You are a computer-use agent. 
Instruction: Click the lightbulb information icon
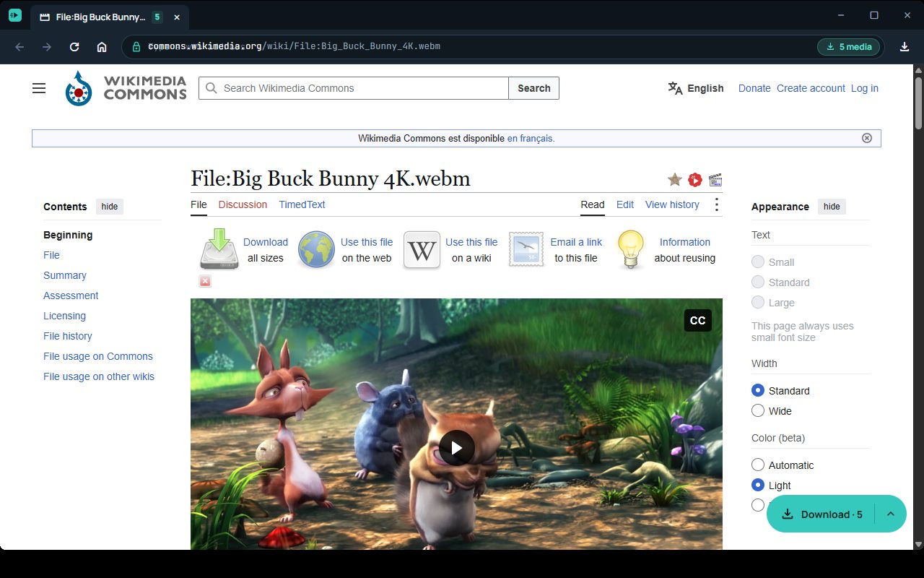pyautogui.click(x=631, y=250)
